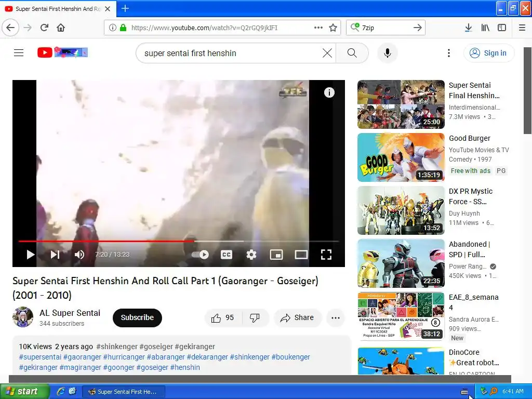Image resolution: width=532 pixels, height=399 pixels.
Task: Open AL Super Sentai channel name
Action: pyautogui.click(x=70, y=313)
